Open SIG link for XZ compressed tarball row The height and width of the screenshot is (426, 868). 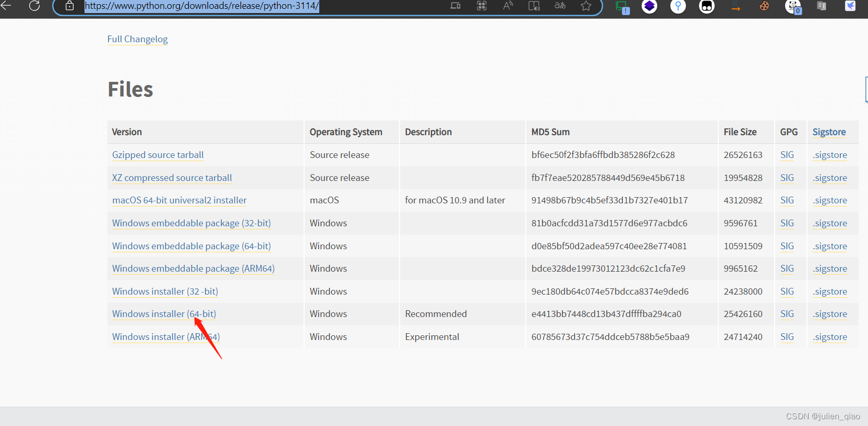787,178
